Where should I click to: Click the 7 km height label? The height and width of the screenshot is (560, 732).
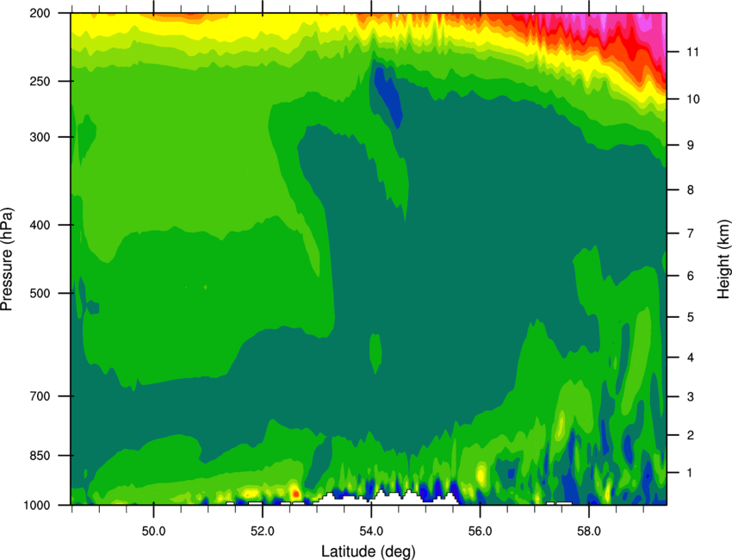(x=691, y=233)
